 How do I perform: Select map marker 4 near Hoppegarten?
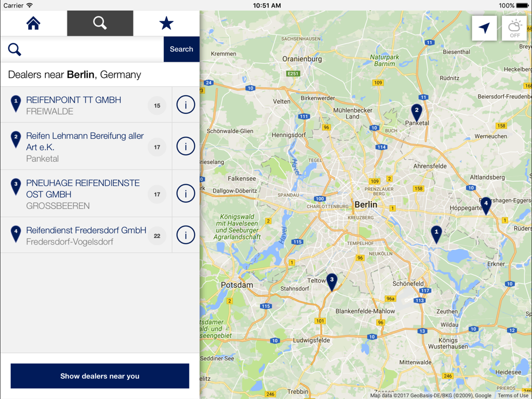486,206
